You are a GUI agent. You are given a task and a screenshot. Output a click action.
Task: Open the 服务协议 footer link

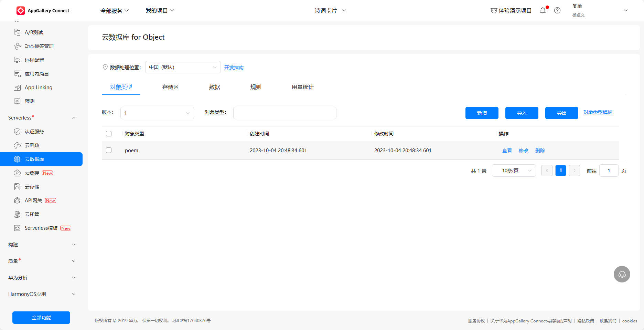click(x=476, y=321)
